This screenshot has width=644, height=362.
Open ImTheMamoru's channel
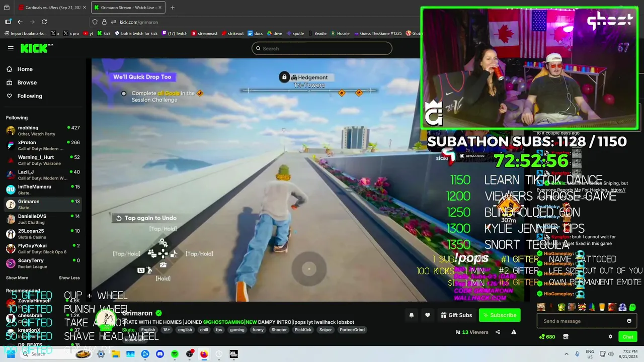(x=43, y=190)
